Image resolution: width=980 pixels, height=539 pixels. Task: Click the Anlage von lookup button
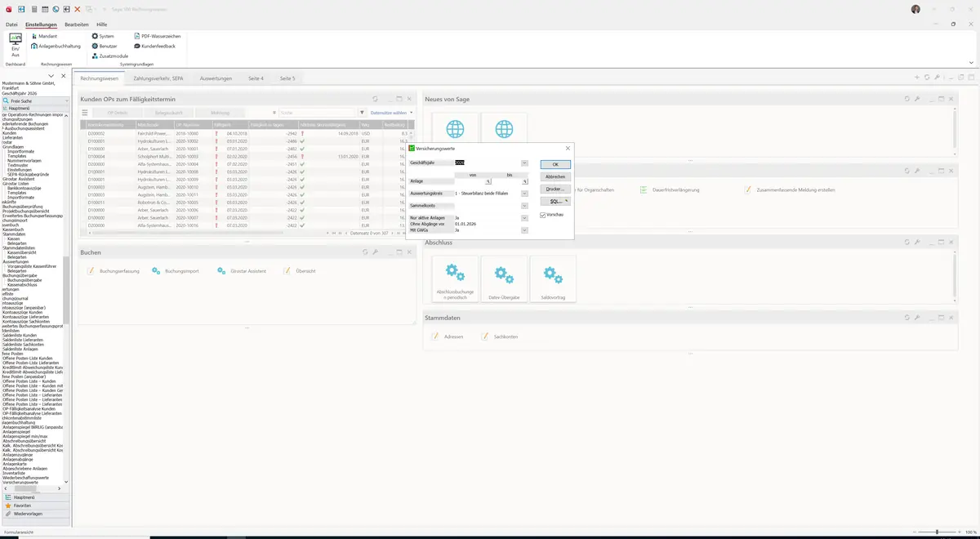coord(488,181)
